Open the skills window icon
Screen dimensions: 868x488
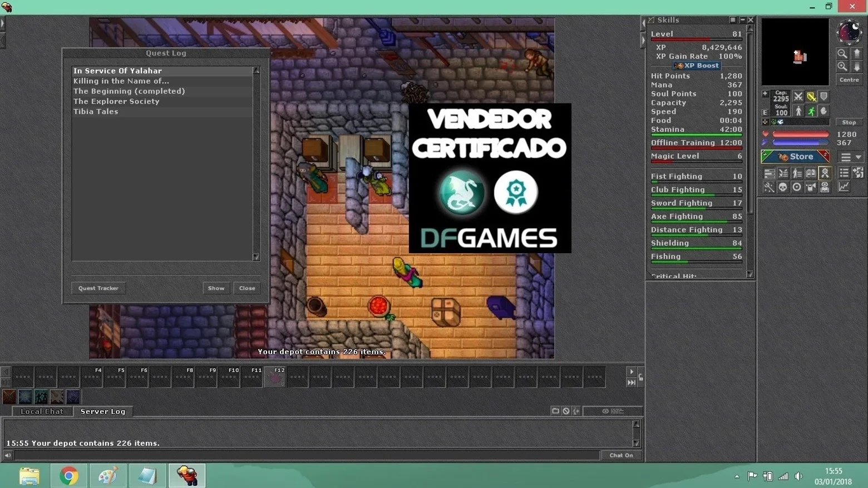coord(769,173)
